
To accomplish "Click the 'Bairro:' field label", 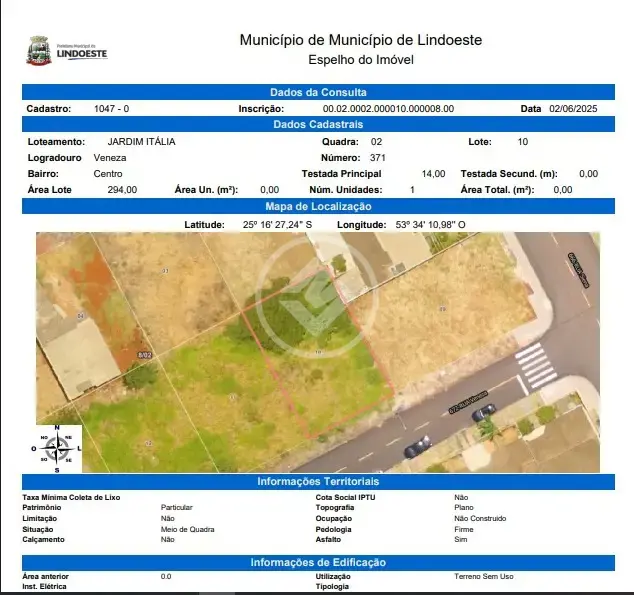I will (x=43, y=174).
